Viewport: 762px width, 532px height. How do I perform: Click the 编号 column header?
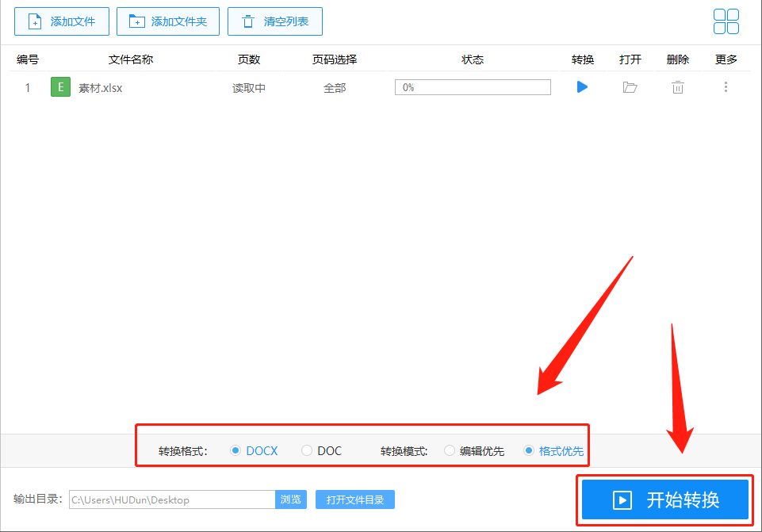28,59
